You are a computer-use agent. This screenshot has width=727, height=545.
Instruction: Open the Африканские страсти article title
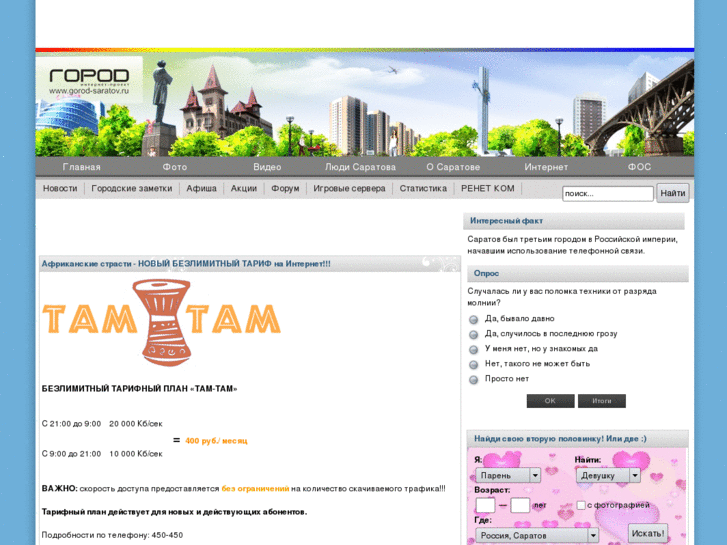[x=186, y=264]
